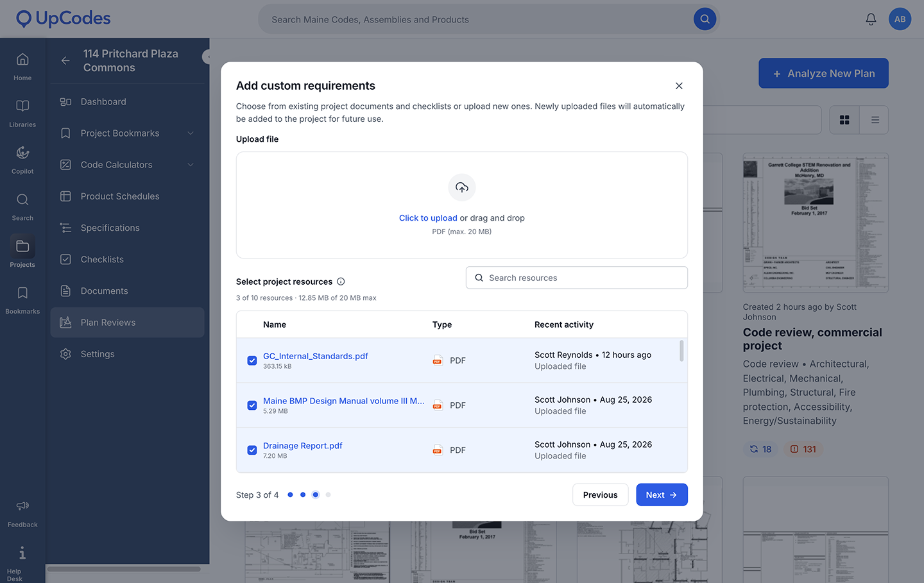Open Garrett College STEM plan thumbnail

816,223
